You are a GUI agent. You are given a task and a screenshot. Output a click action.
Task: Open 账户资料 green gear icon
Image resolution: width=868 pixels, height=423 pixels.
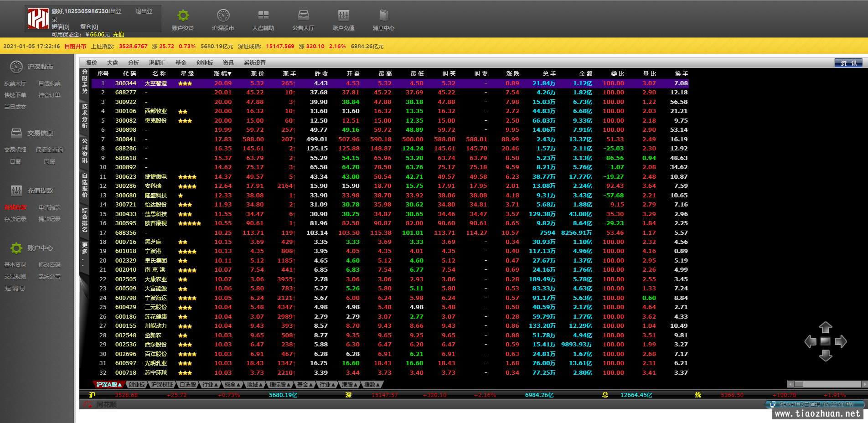click(183, 15)
